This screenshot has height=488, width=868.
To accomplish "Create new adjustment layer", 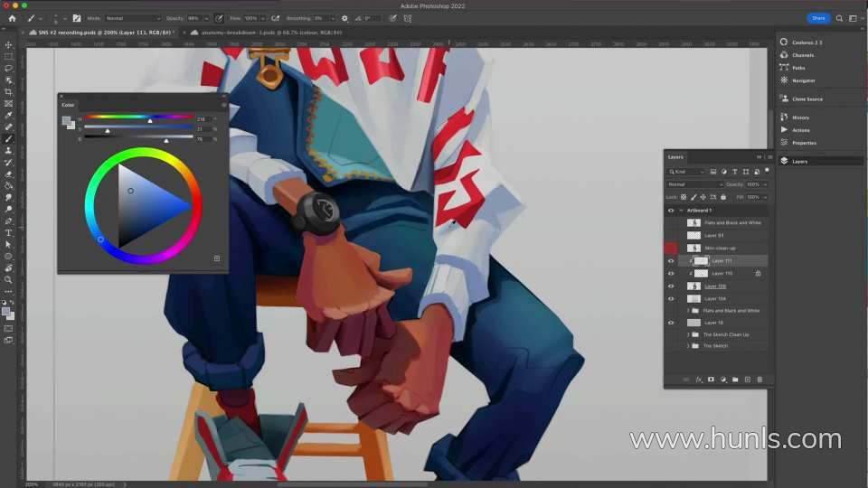I will 723,380.
